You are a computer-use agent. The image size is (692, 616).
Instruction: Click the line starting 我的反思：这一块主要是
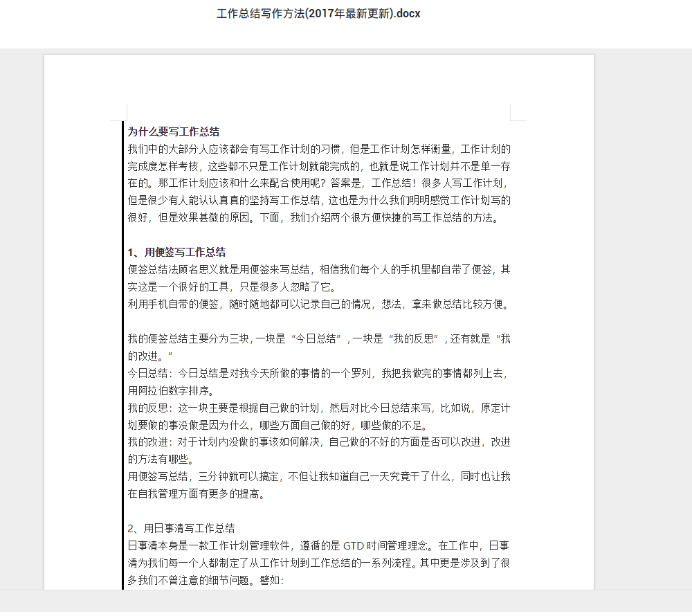pyautogui.click(x=319, y=408)
